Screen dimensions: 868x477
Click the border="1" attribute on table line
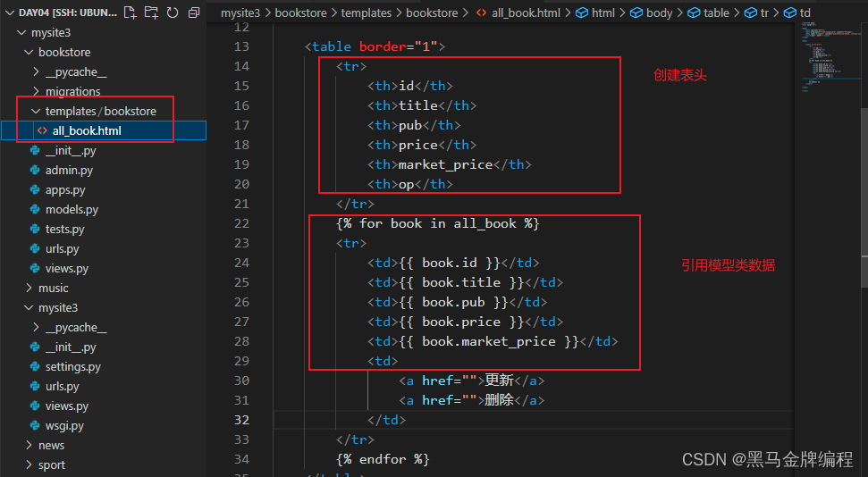coord(399,46)
